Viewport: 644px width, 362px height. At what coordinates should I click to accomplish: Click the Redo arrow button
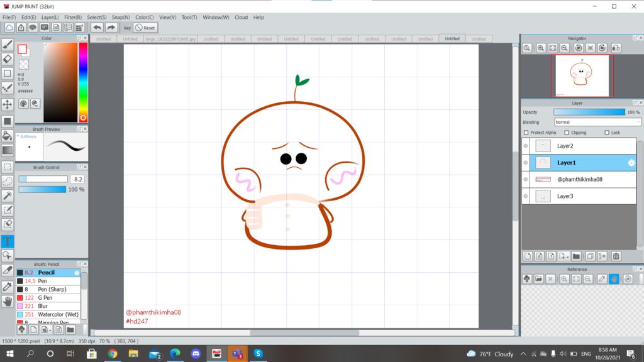(x=111, y=28)
